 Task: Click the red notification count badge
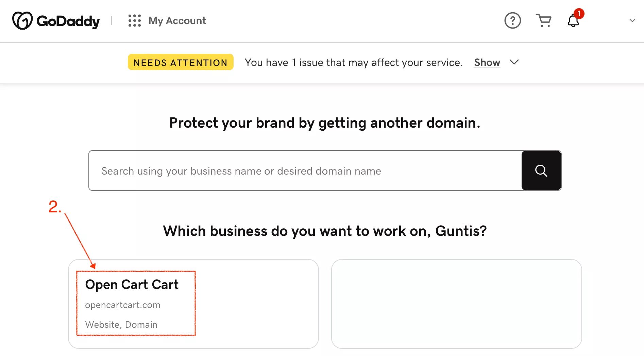(x=579, y=14)
